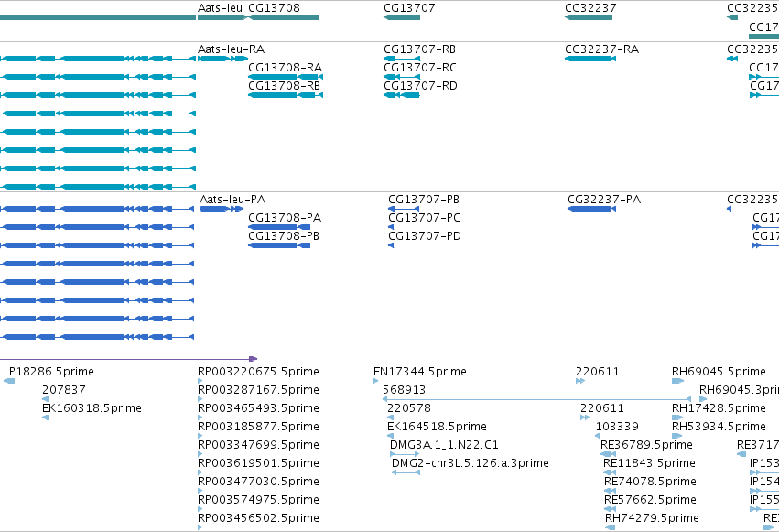Click the CG32237-PA protein label
Viewport: 779px width, 532px height.
pyautogui.click(x=604, y=200)
